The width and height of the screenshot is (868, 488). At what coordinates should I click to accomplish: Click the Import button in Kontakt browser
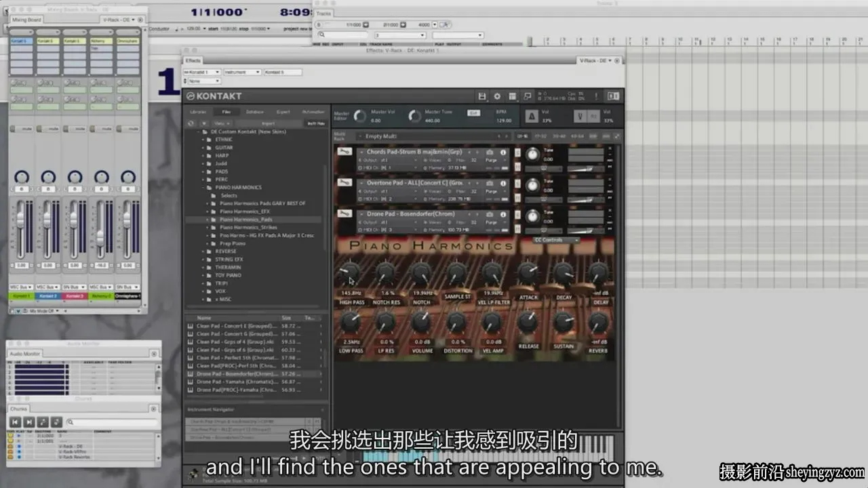coord(269,123)
